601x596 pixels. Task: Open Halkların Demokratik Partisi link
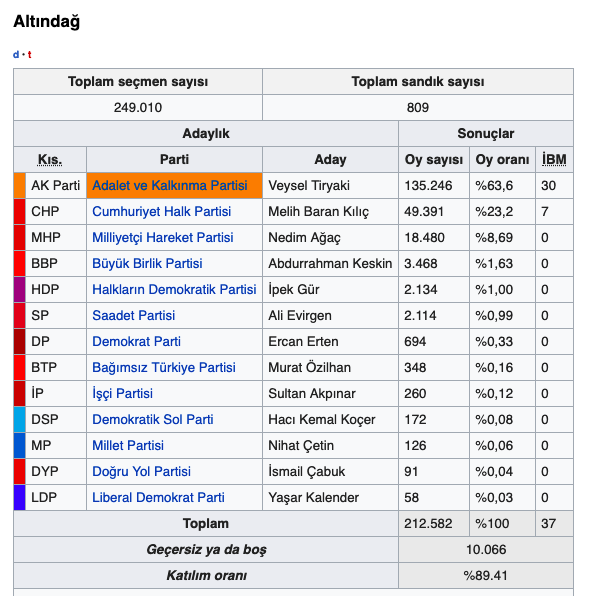coord(174,290)
